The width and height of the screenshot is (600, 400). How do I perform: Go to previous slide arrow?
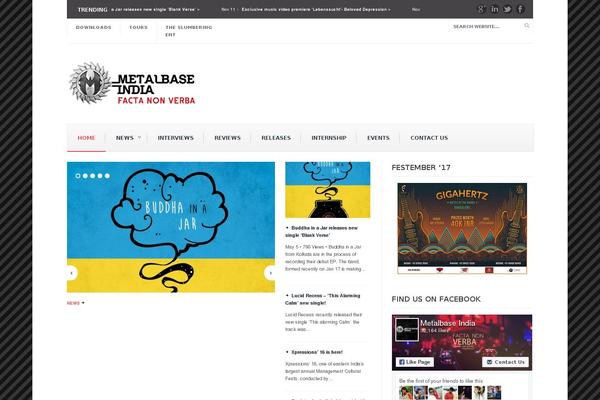click(72, 273)
